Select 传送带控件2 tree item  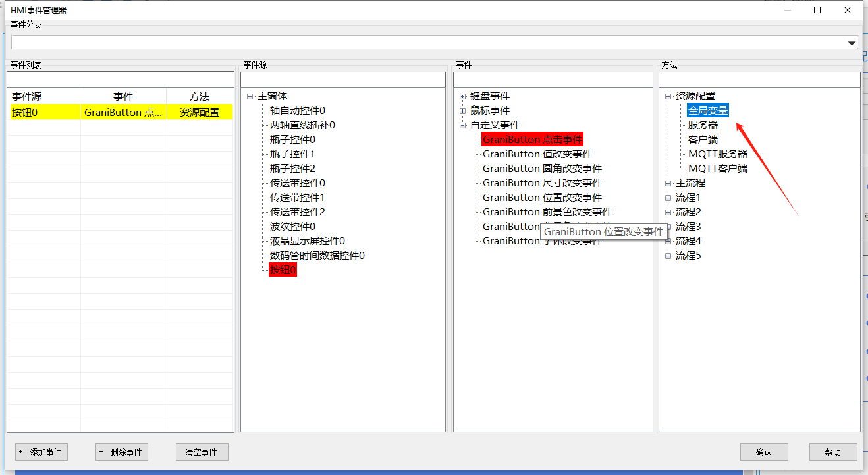click(x=297, y=212)
